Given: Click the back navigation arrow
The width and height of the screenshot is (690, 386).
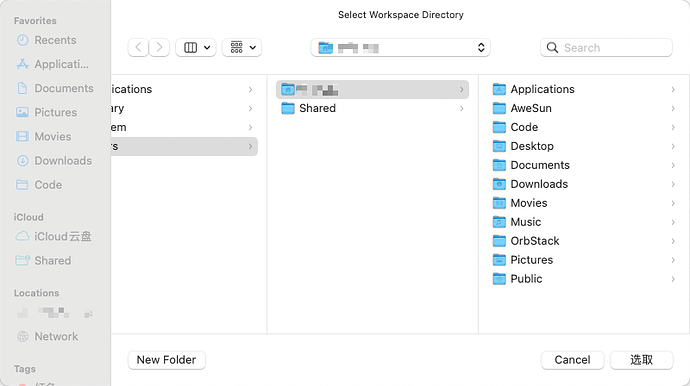Looking at the screenshot, I should pos(138,48).
